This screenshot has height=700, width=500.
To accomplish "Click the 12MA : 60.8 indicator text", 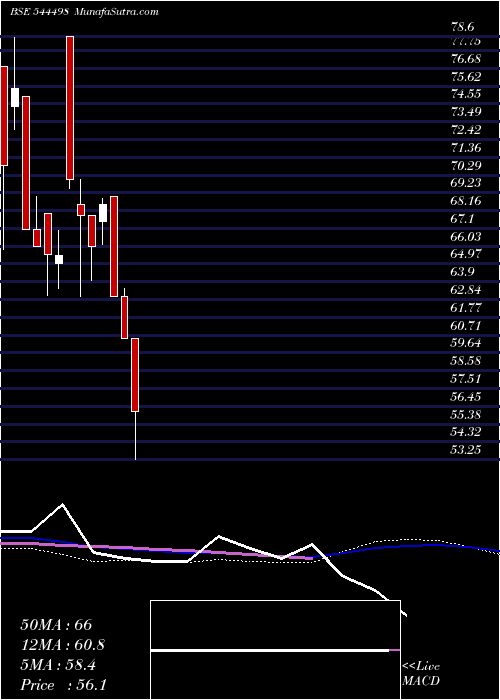I will [x=63, y=645].
